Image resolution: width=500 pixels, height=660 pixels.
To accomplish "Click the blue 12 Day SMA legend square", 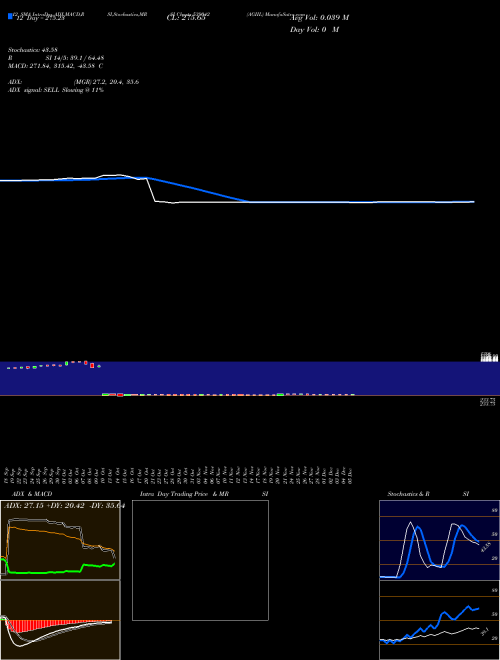I will tap(10, 16).
